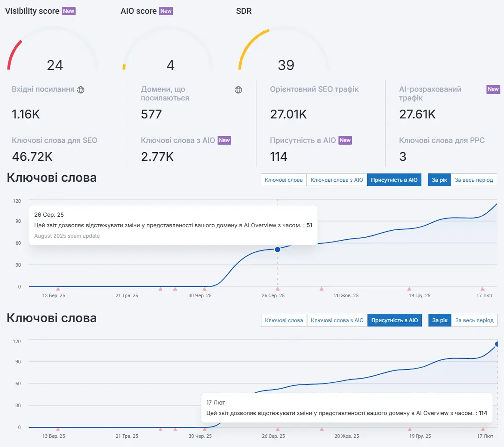The height and width of the screenshot is (447, 504).
Task: Click upper chart update marker above 13 Бер. 25
Action: 58,289
